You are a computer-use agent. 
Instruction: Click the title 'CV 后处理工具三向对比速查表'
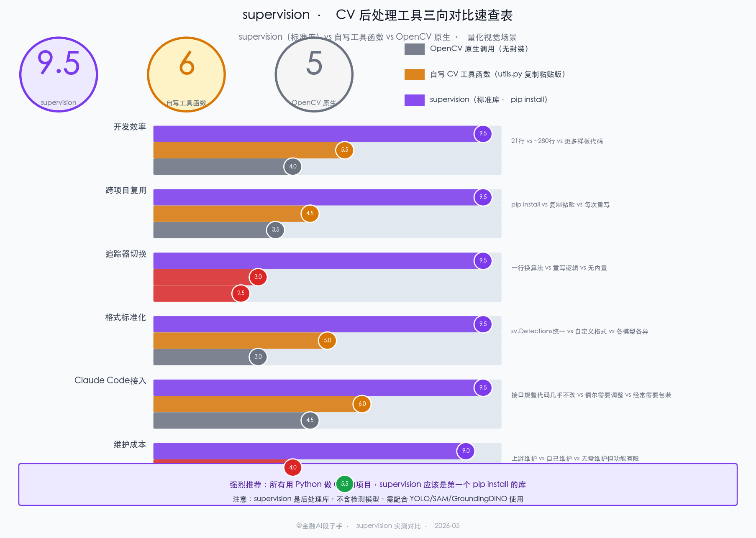[424, 15]
